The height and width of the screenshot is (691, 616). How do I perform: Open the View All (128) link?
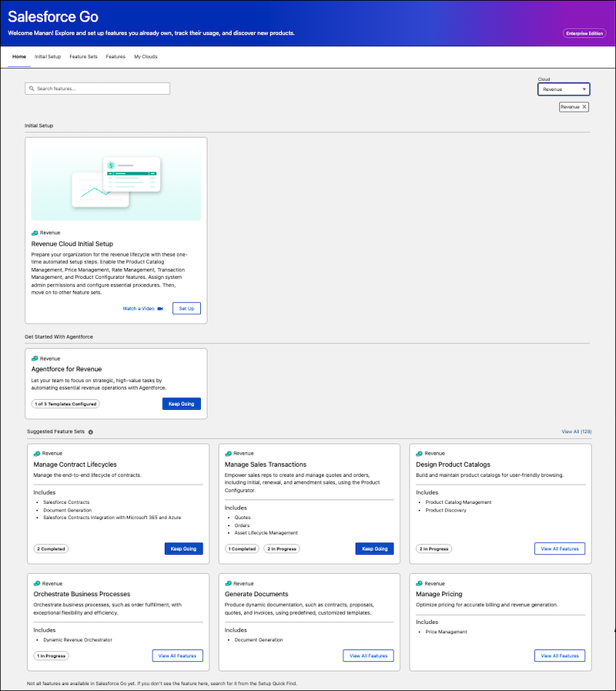pyautogui.click(x=576, y=431)
